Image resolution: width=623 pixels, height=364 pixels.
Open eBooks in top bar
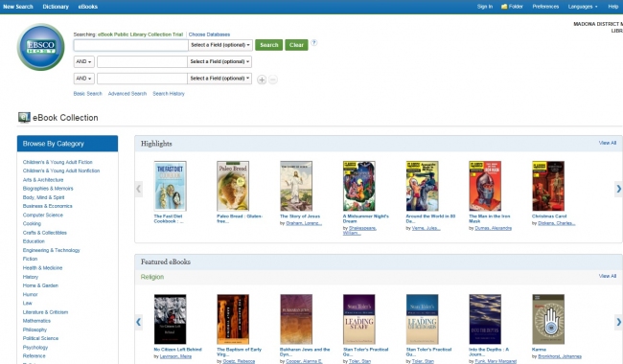[88, 7]
